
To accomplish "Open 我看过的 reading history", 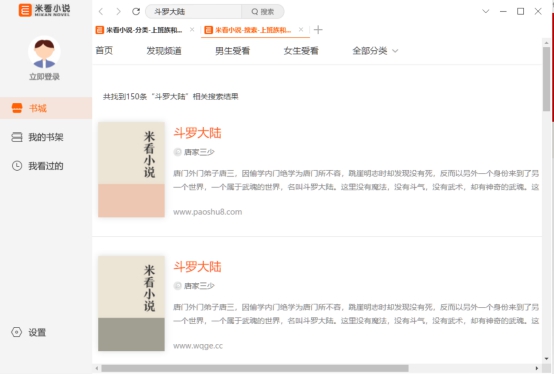I will [46, 166].
